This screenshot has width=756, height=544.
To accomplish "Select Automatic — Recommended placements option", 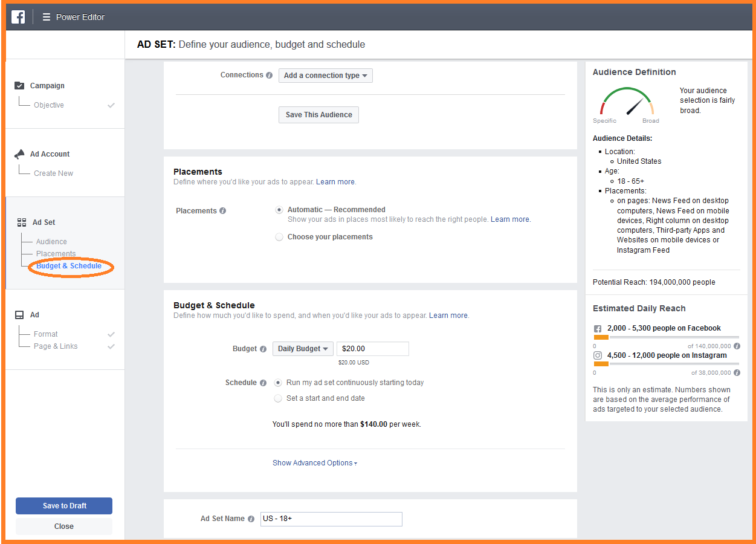I will 279,210.
